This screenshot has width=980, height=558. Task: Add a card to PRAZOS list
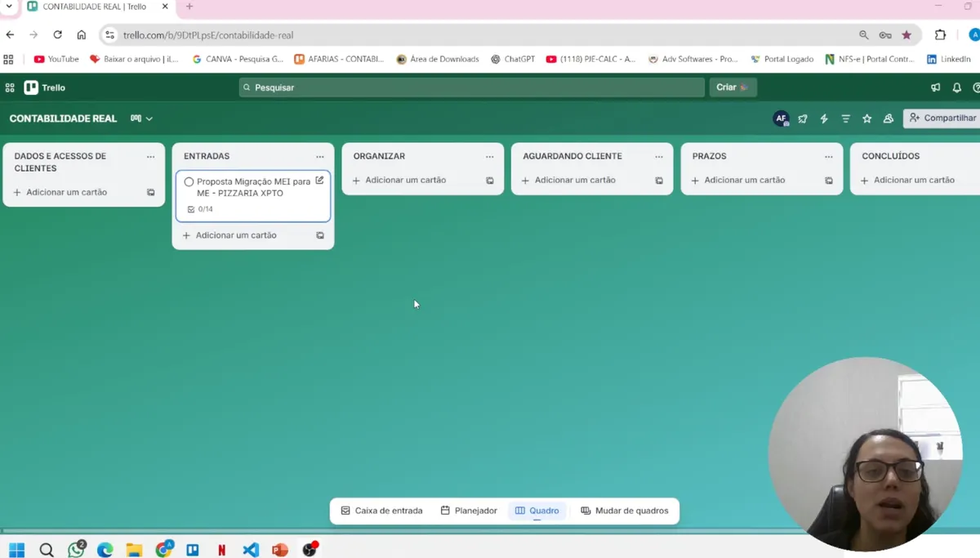(738, 181)
